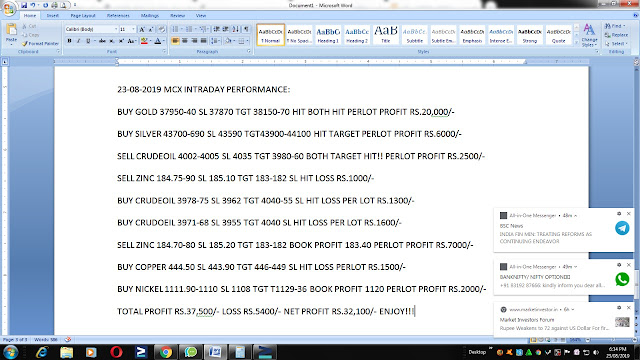
Task: Toggle Show/Hide paragraph marks
Action: (x=246, y=29)
